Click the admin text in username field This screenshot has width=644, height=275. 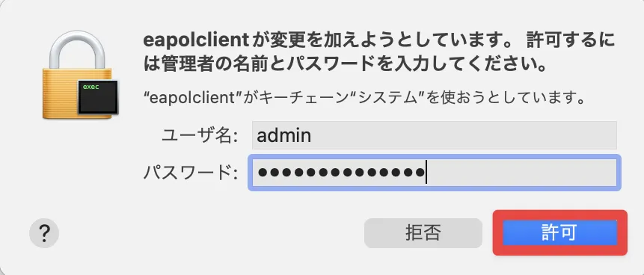283,135
